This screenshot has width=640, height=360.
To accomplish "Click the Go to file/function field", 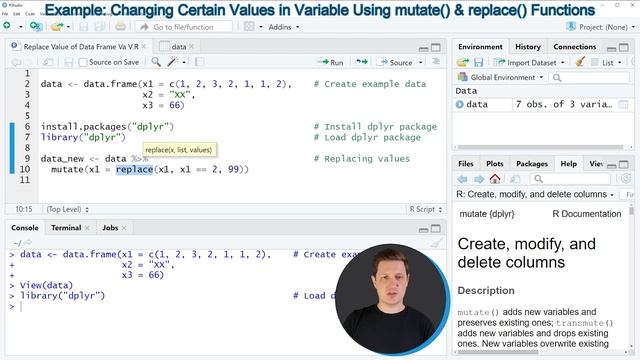I will [184, 27].
